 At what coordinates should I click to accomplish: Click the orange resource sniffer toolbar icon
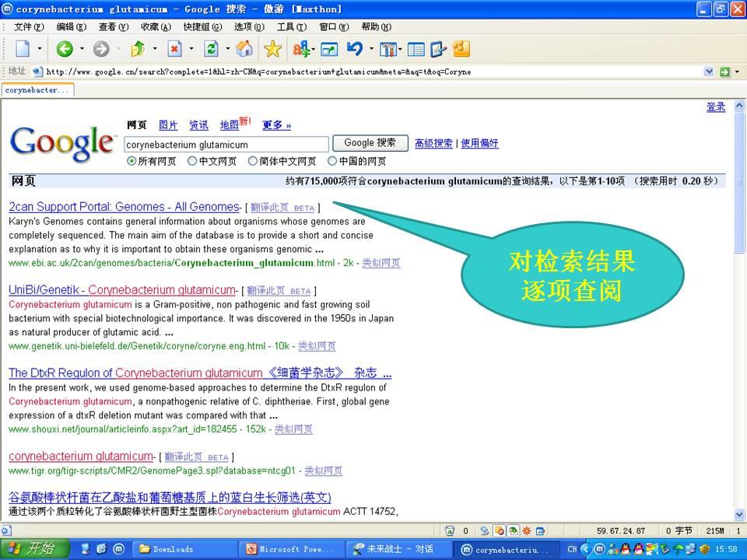(x=461, y=48)
